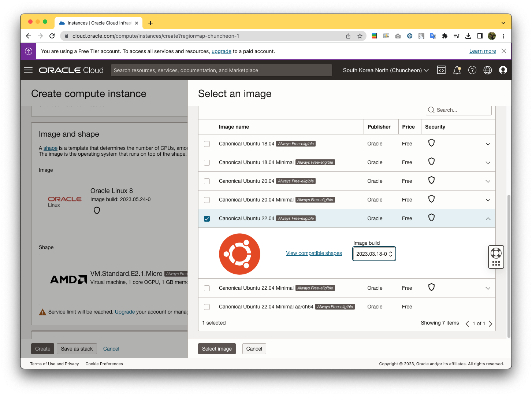Image resolution: width=532 pixels, height=396 pixels.
Task: Click the browser back arrow
Action: point(29,36)
